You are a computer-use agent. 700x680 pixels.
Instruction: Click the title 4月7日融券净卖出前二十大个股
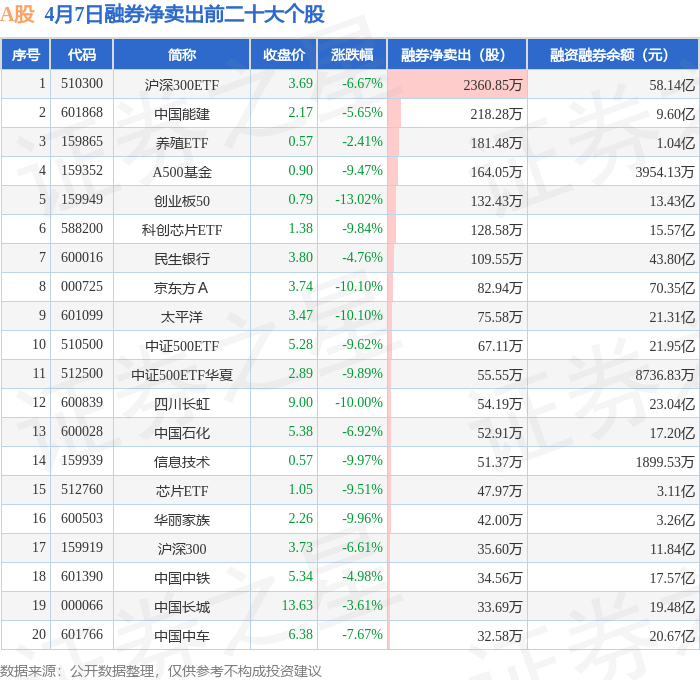pyautogui.click(x=184, y=14)
